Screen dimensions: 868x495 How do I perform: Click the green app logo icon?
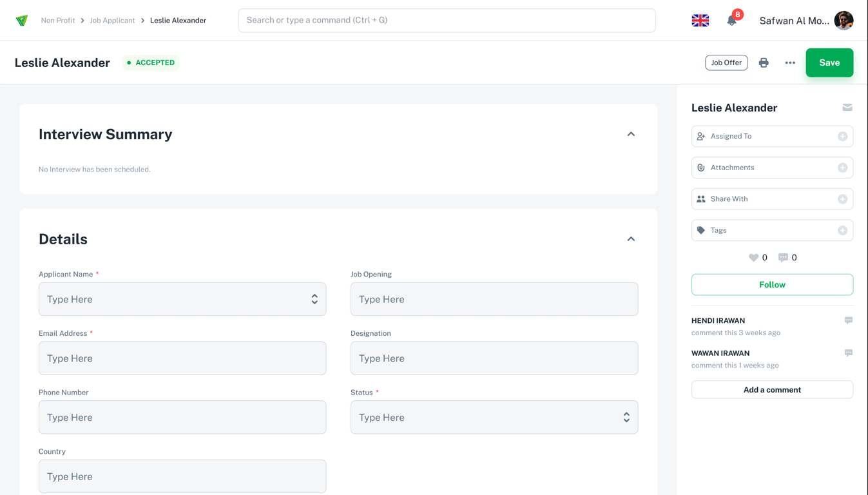(22, 21)
